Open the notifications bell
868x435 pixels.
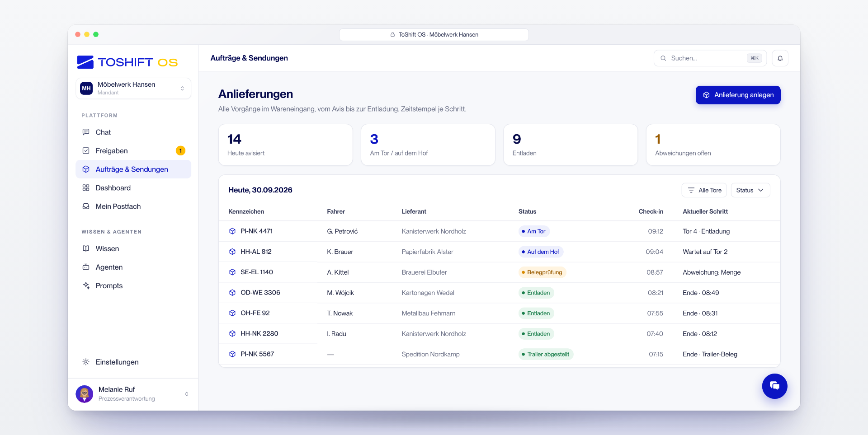[780, 58]
